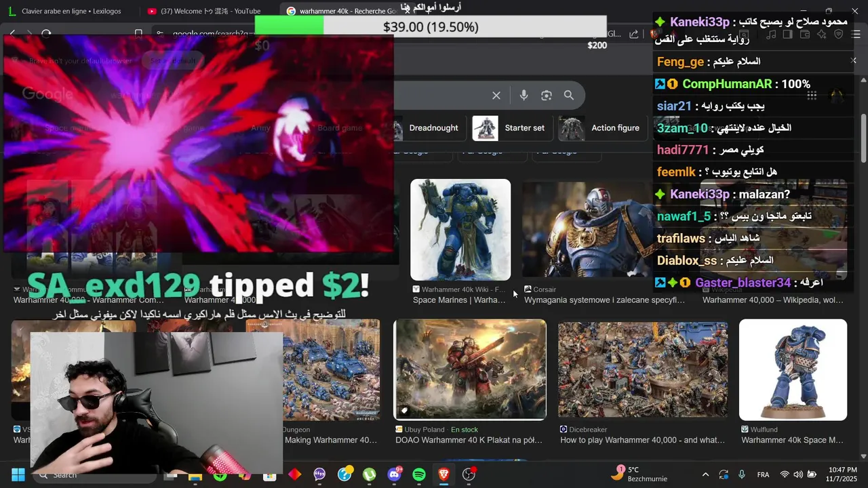The image size is (868, 488).
Task: Open the 'Making Warhammer 40...' link
Action: [331, 441]
